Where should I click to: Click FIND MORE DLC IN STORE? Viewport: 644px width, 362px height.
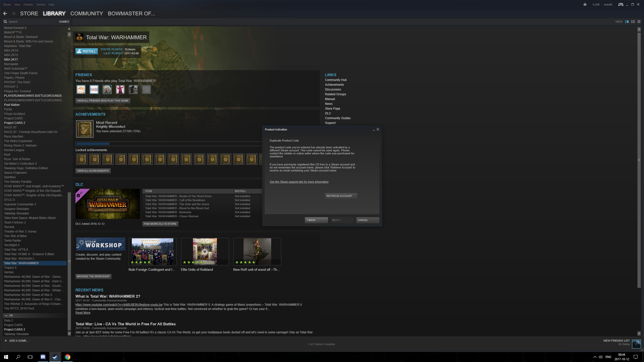pyautogui.click(x=160, y=224)
